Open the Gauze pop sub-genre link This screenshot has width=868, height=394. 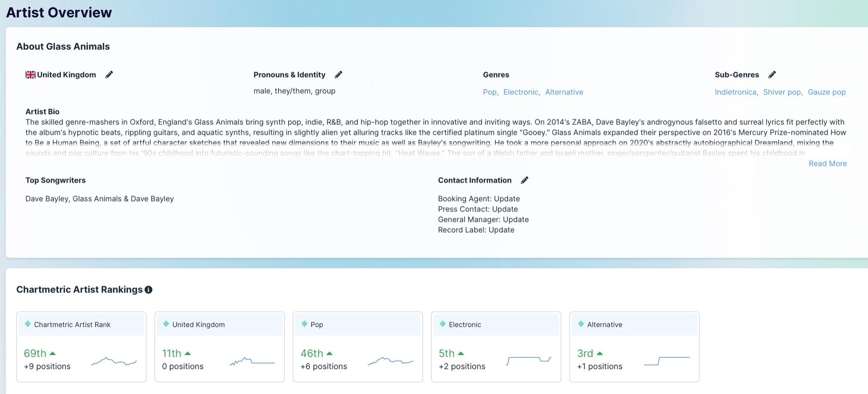click(x=827, y=92)
